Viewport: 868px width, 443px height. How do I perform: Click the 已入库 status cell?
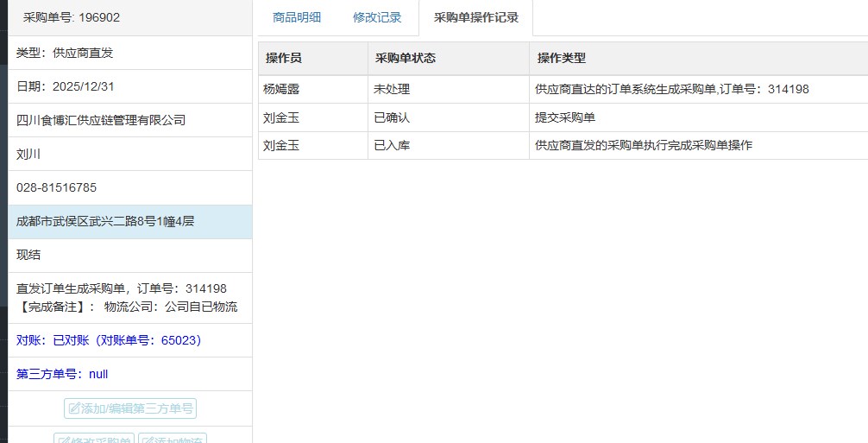[x=392, y=145]
